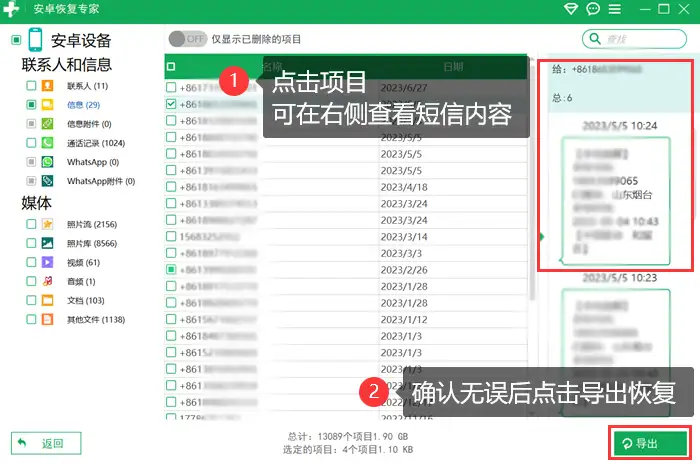This screenshot has height=464, width=700.
Task: Toggle select-all checkbox in table header
Action: click(x=171, y=67)
